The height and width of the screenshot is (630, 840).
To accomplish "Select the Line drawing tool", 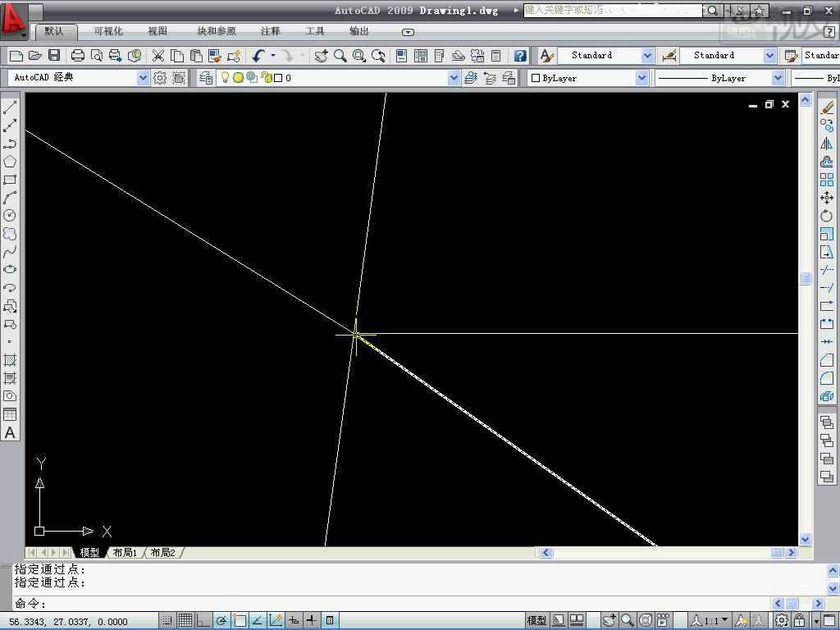I will [x=10, y=107].
